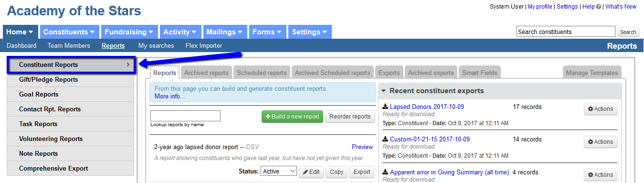Select Comprehensive Export in sidebar
The height and width of the screenshot is (183, 644).
(71, 169)
